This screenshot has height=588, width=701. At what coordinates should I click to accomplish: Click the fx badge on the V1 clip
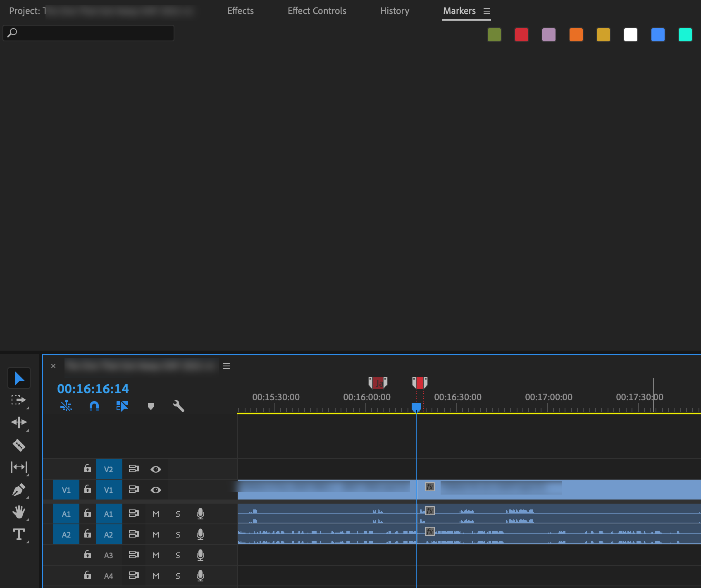(x=429, y=487)
